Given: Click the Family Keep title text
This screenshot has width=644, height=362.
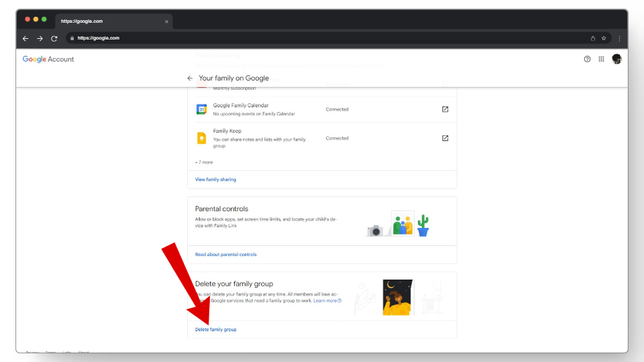Looking at the screenshot, I should pyautogui.click(x=227, y=131).
